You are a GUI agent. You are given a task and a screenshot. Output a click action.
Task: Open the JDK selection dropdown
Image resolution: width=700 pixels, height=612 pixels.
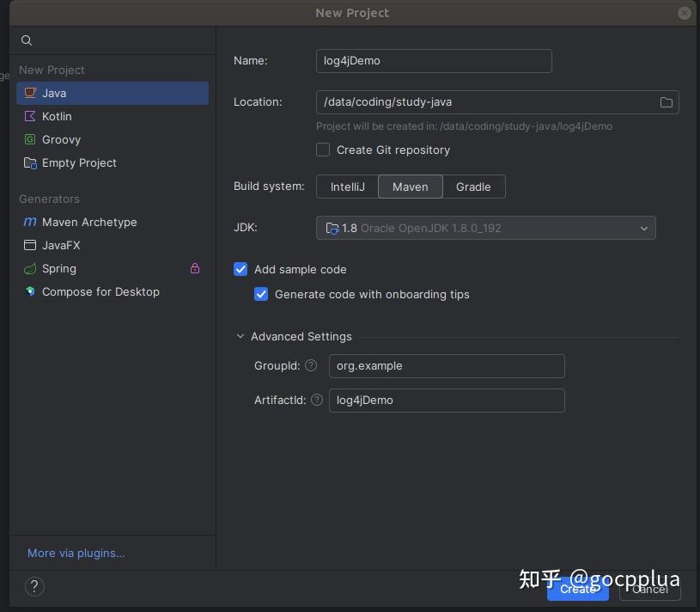[x=644, y=228]
